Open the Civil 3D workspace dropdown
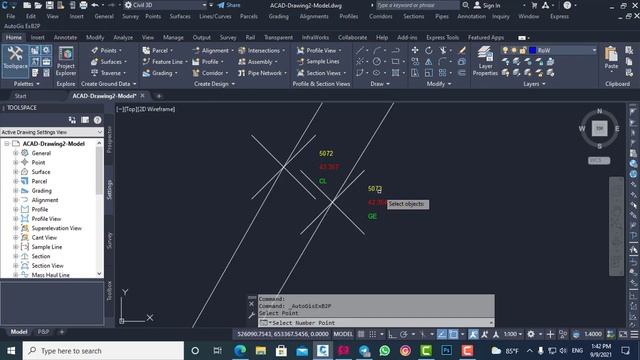The image size is (640, 360). pos(165,5)
